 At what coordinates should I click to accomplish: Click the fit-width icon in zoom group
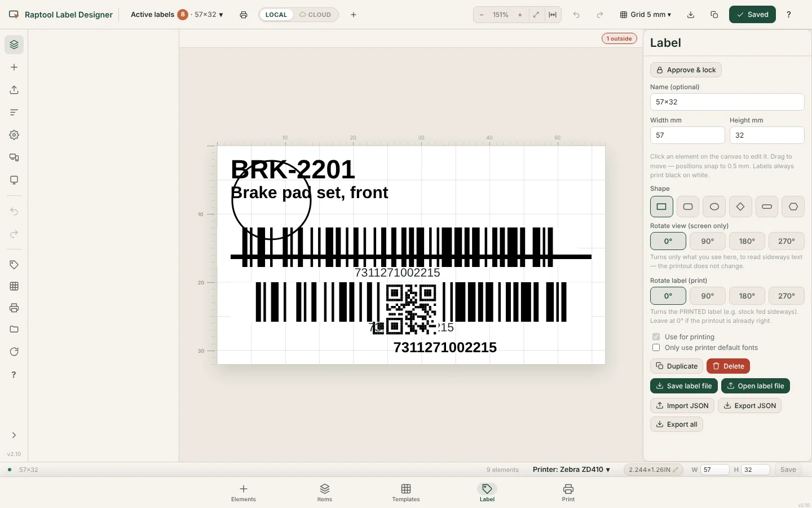coord(553,15)
